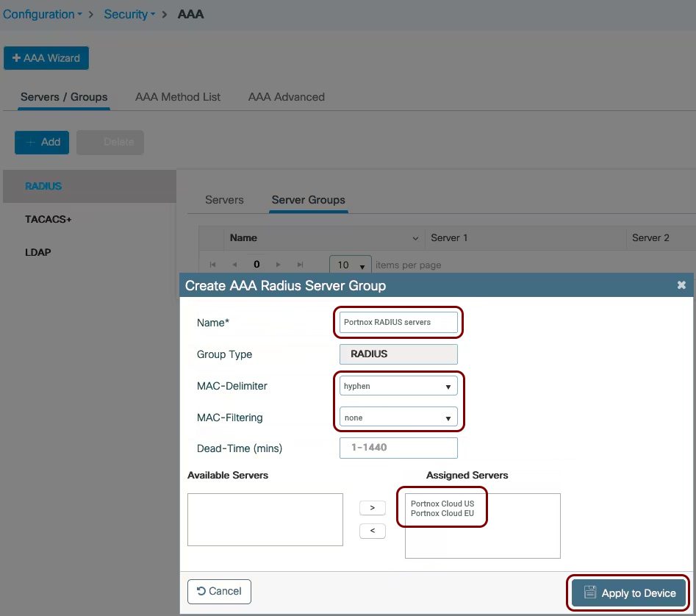The height and width of the screenshot is (616, 696).
Task: Expand the MAC-Delimiter dropdown
Action: [x=398, y=386]
